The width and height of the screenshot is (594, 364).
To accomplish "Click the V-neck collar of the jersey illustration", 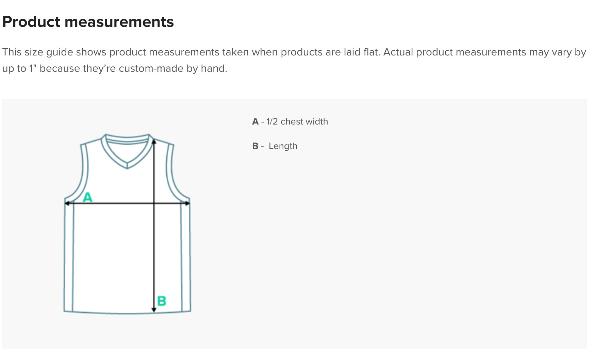I will 127,160.
